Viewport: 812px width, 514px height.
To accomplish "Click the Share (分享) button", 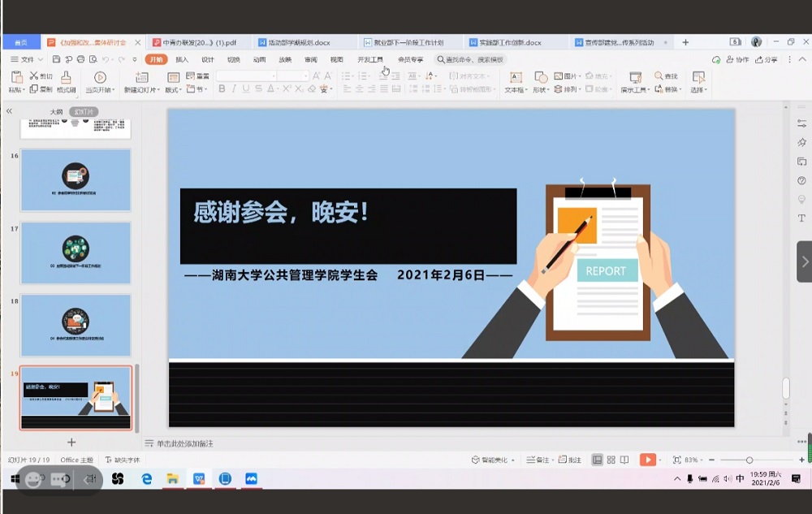I will [x=767, y=59].
